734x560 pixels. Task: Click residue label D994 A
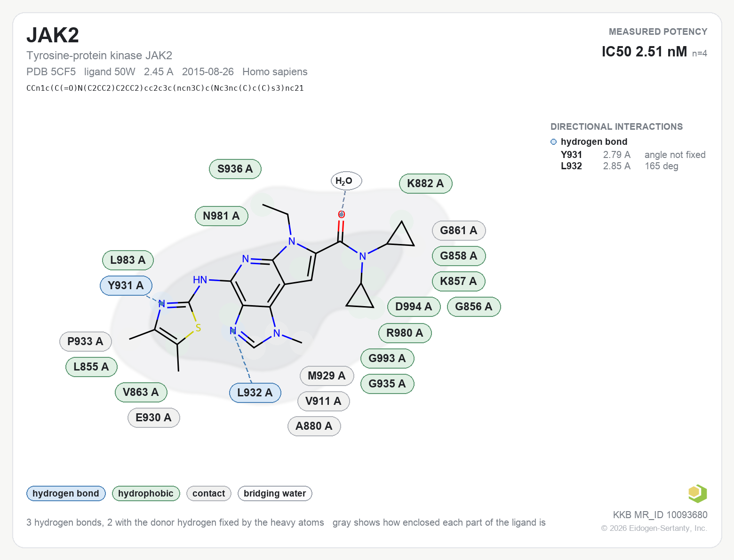[x=414, y=307]
